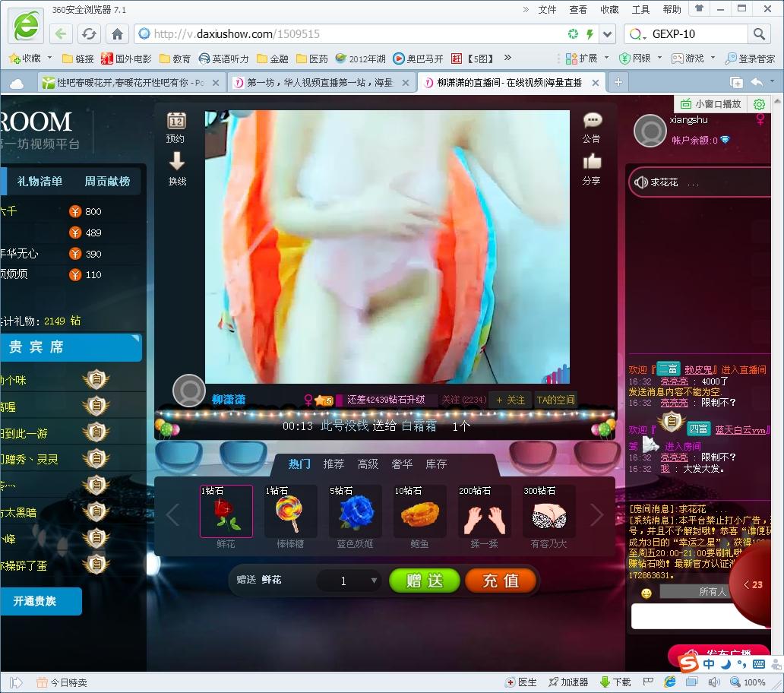Switch to the 推荐 gift tab
Screen dimensions: 784x693
(334, 464)
